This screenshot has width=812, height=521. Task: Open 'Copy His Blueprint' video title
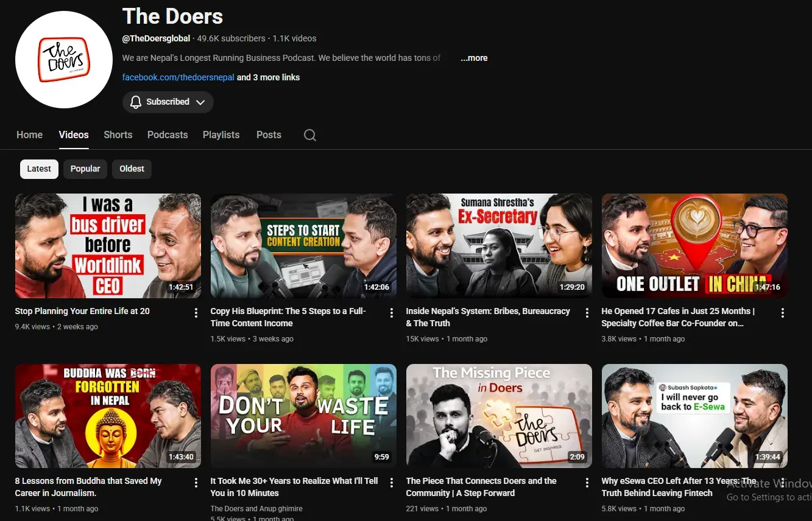point(288,317)
